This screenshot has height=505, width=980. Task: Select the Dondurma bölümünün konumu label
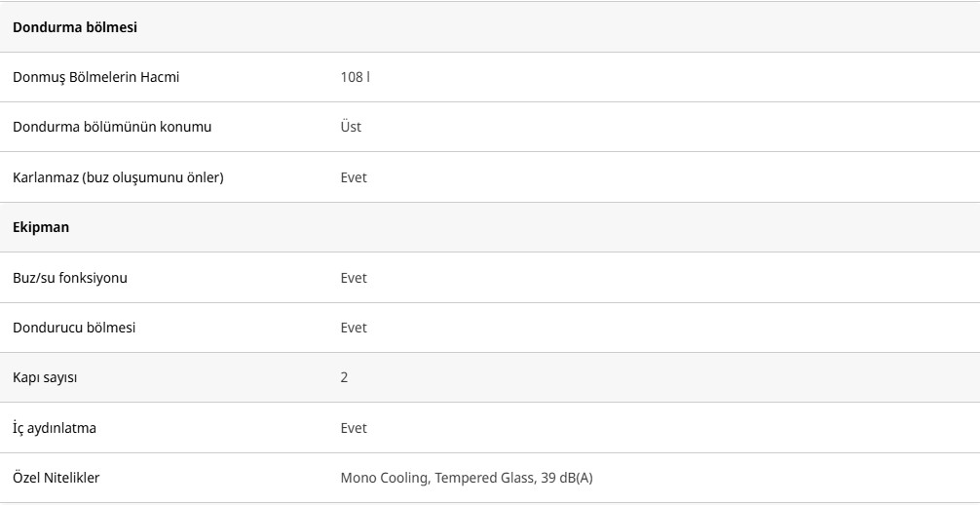(112, 127)
